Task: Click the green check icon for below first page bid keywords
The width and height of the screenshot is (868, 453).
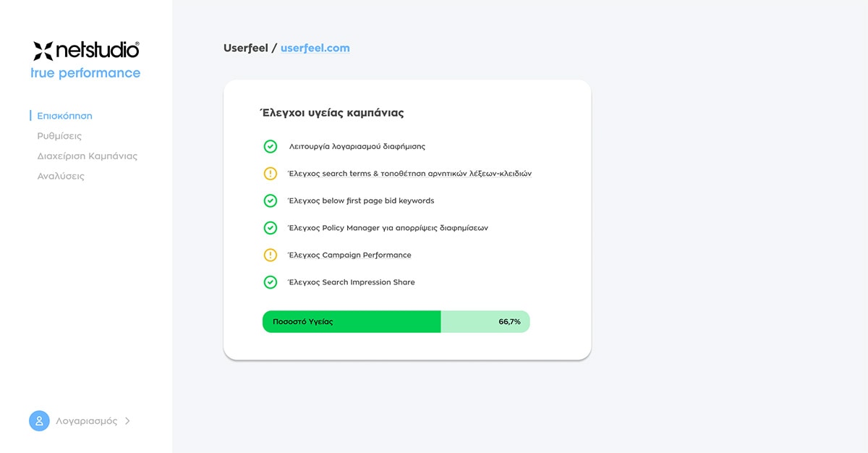Action: (x=270, y=200)
